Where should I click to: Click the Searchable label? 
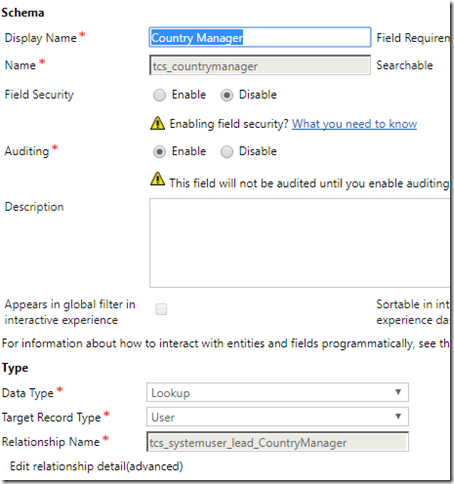click(404, 65)
